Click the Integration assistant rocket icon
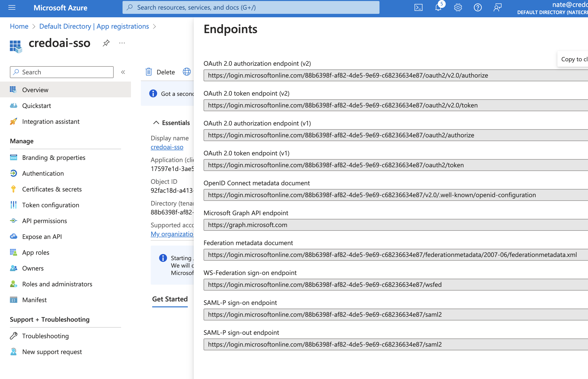The image size is (588, 379). click(13, 122)
